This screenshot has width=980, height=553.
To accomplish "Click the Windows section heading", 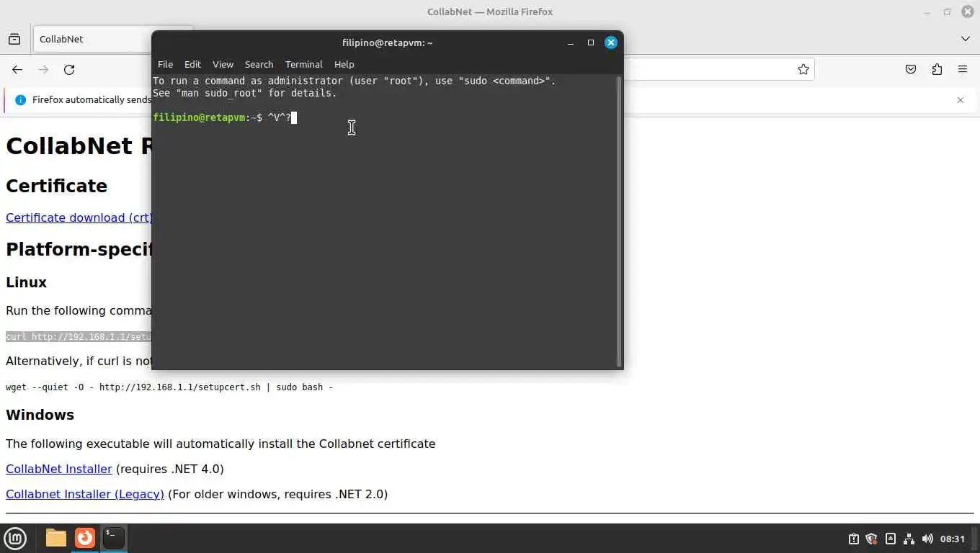I will coord(40,415).
